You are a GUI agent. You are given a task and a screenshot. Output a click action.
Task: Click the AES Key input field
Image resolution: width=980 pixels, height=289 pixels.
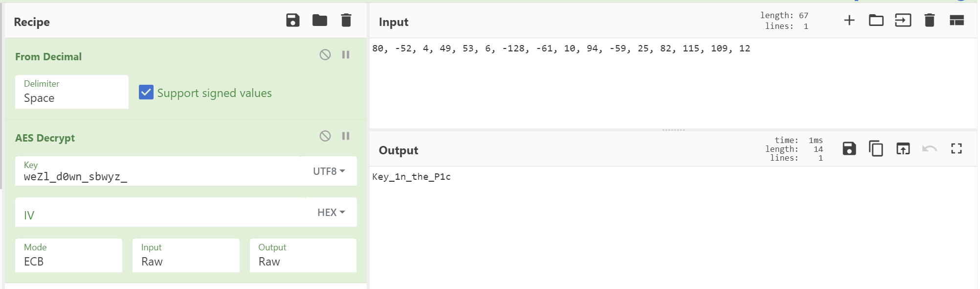[156, 176]
